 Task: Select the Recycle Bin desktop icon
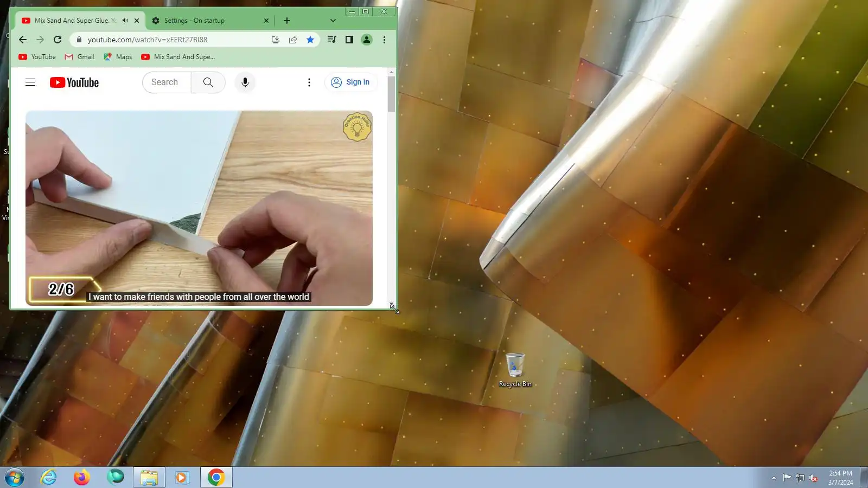point(515,370)
